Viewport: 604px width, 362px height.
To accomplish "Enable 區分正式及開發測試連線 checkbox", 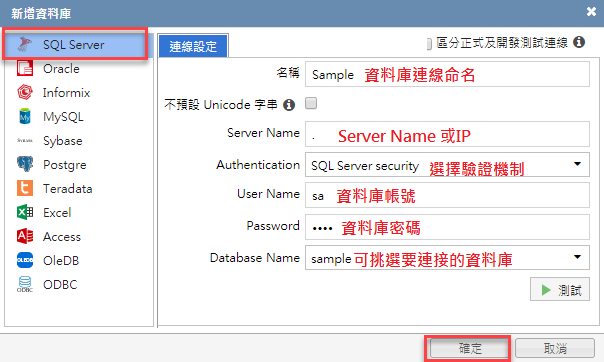I will coord(429,44).
